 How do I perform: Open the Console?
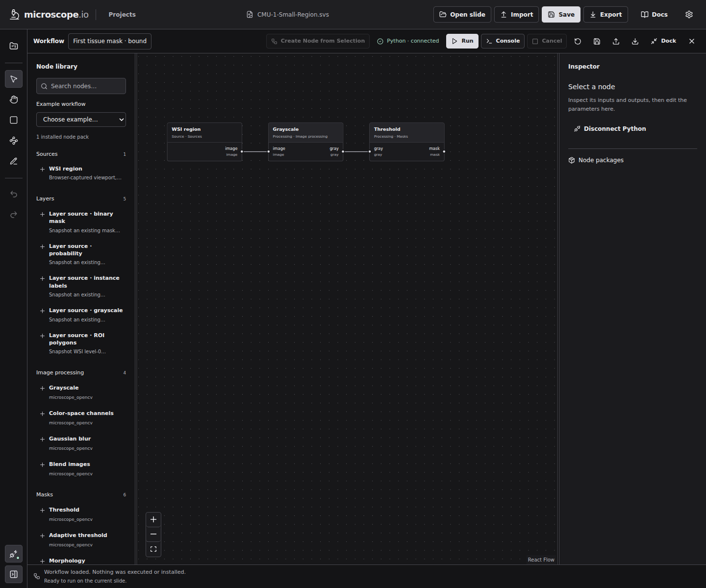click(x=503, y=41)
